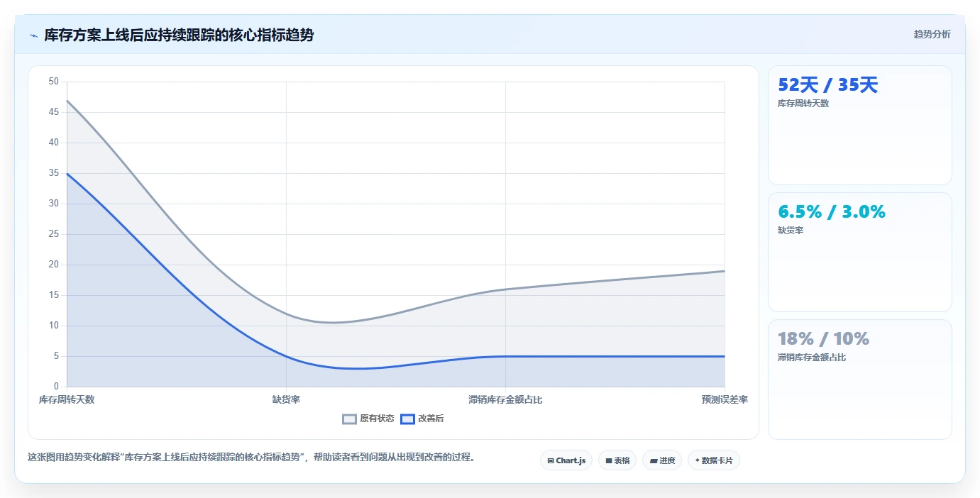Click the 改善后 blue legend swatch

(407, 419)
